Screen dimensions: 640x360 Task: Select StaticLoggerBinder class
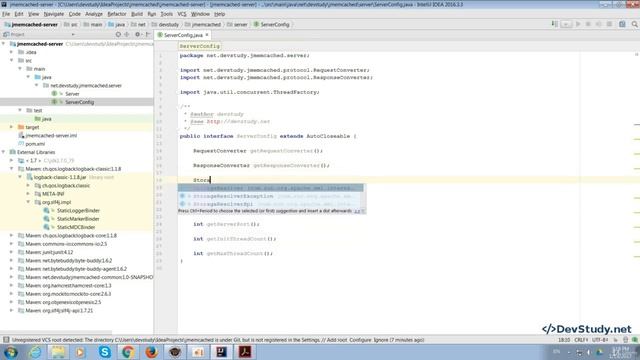[x=78, y=211]
